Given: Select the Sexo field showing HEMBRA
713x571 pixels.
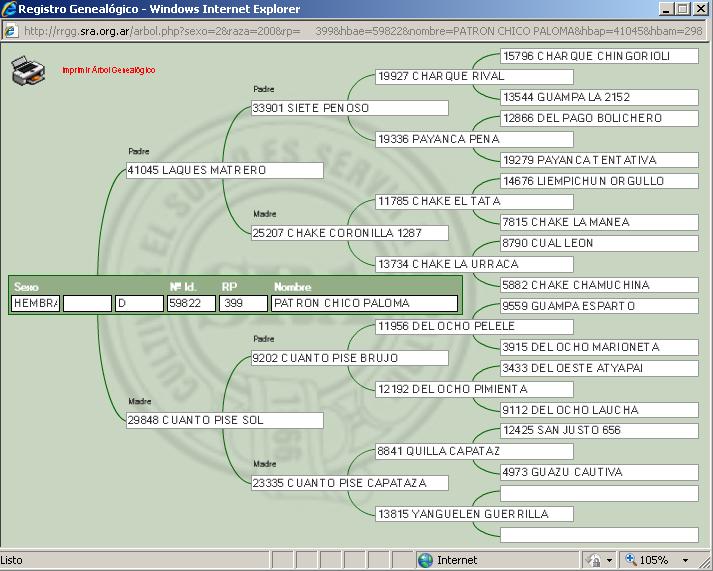Looking at the screenshot, I should (35, 303).
